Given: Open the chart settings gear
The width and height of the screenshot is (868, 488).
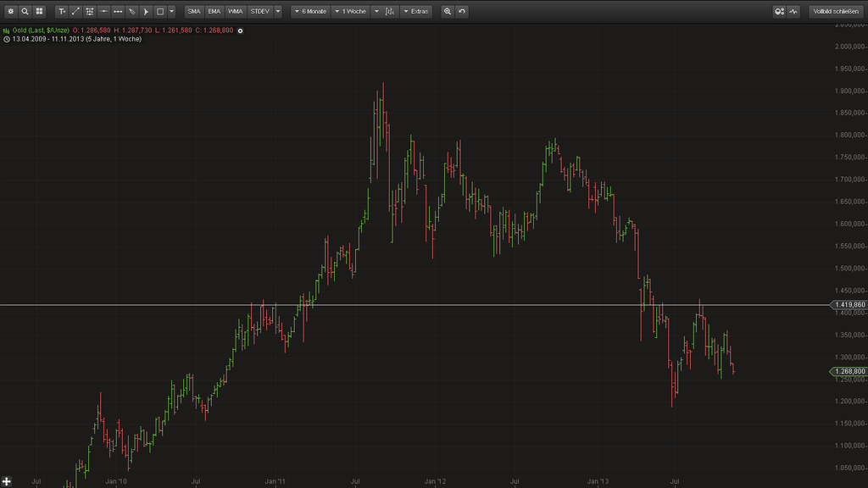Looking at the screenshot, I should [10, 11].
